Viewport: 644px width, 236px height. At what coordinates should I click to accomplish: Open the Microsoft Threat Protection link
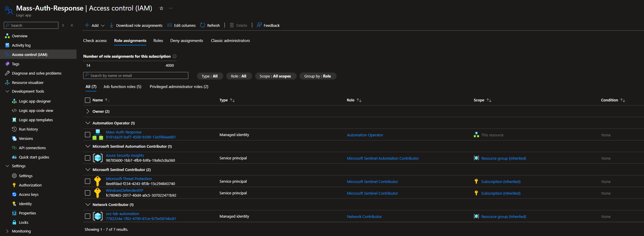point(129,179)
